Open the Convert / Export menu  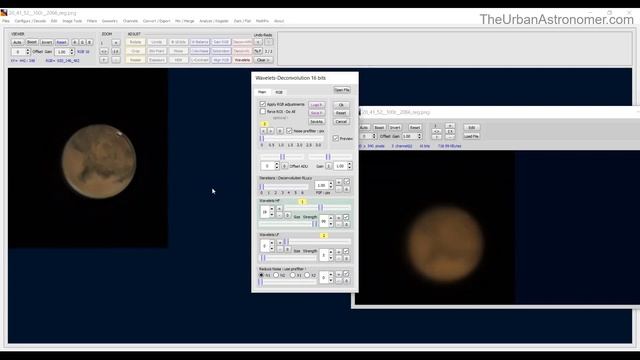coord(156,21)
